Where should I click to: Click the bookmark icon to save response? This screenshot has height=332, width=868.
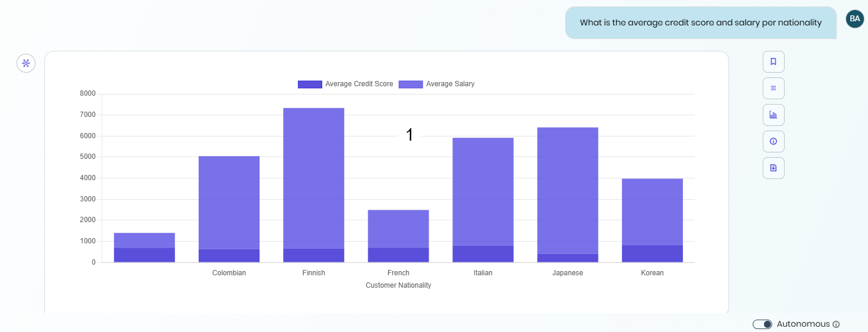[x=773, y=61]
